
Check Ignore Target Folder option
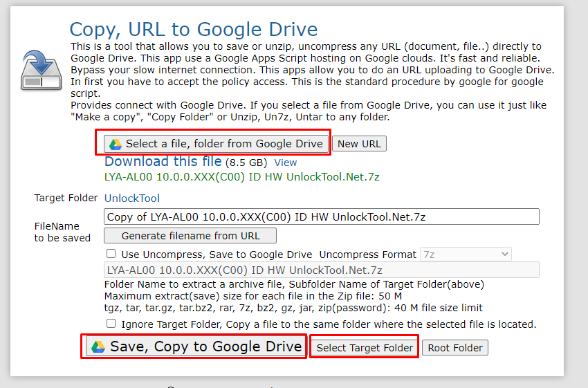click(111, 324)
